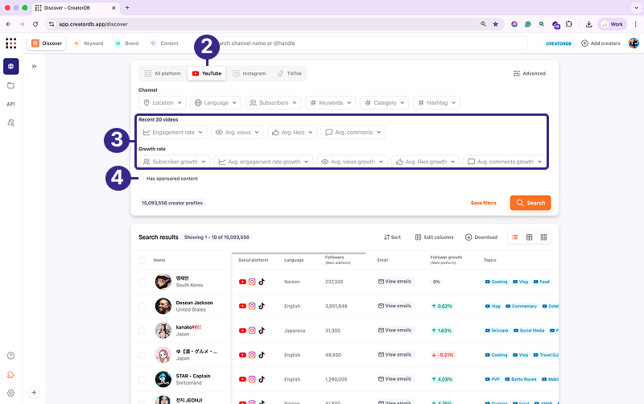644x404 pixels.
Task: Select the Desean Jackson row checkbox
Action: coord(143,306)
